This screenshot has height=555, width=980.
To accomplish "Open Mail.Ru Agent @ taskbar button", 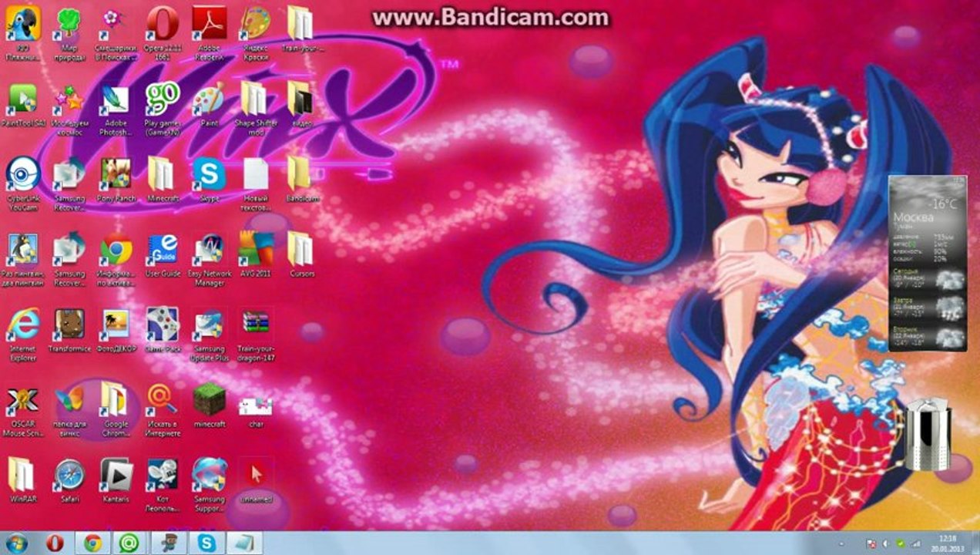I will pyautogui.click(x=130, y=543).
